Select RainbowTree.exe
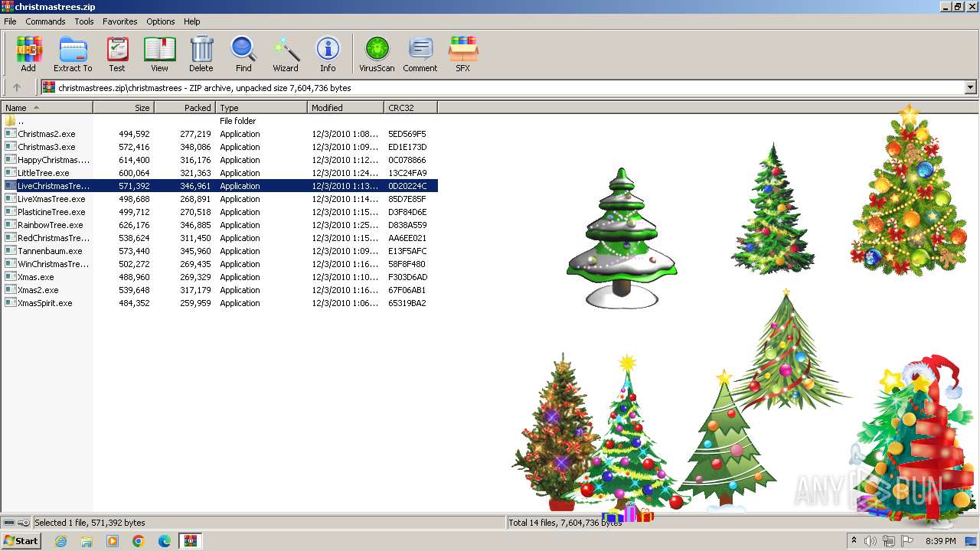The width and height of the screenshot is (980, 551). [219, 225]
